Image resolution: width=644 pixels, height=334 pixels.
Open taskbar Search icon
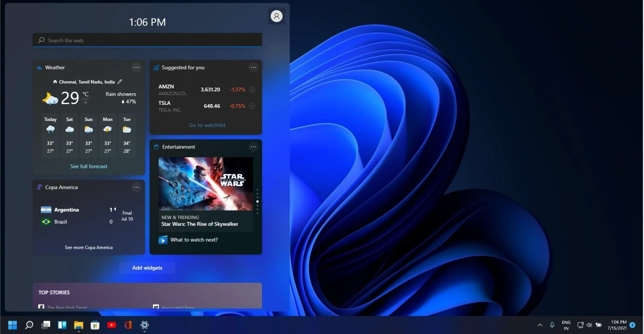point(29,325)
